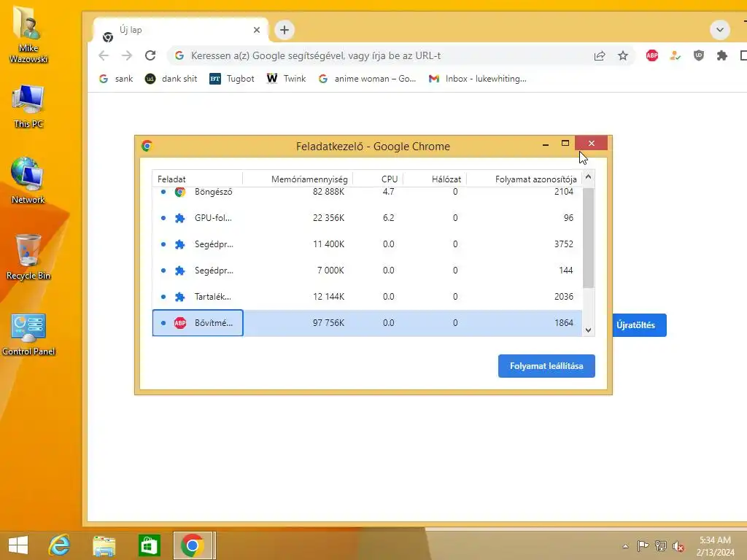Click the ABP icon in Bővítmé... row

(180, 323)
